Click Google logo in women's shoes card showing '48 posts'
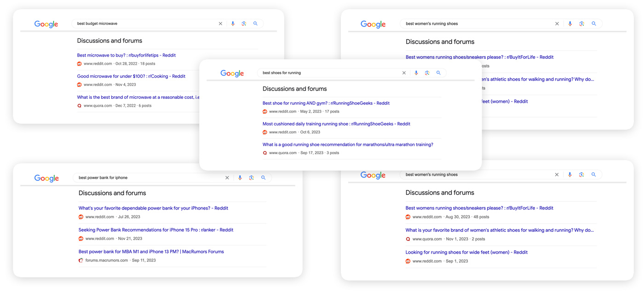 pyautogui.click(x=373, y=176)
